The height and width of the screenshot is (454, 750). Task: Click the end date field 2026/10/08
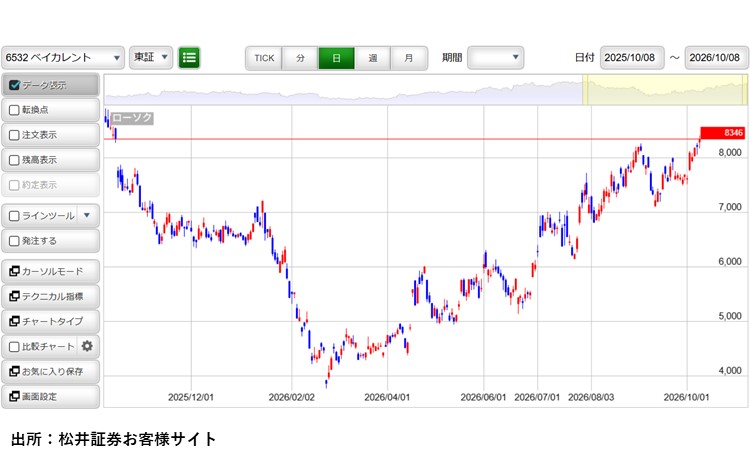(717, 58)
